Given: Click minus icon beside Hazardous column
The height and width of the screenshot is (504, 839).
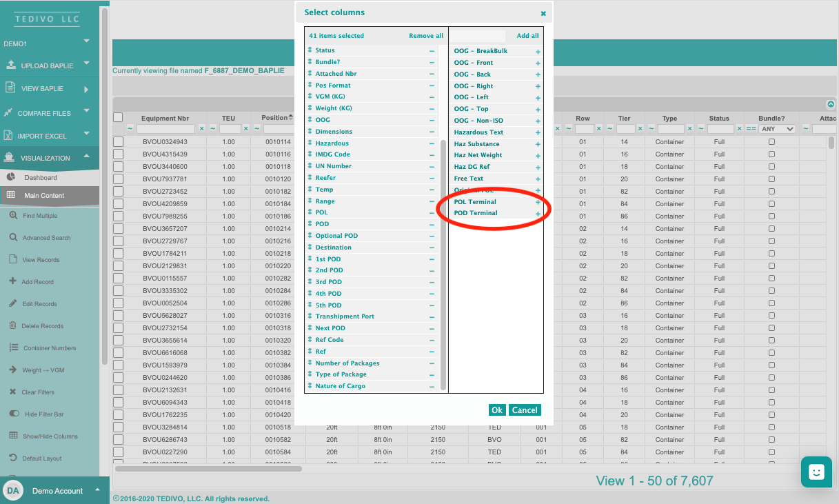Looking at the screenshot, I should coord(432,143).
